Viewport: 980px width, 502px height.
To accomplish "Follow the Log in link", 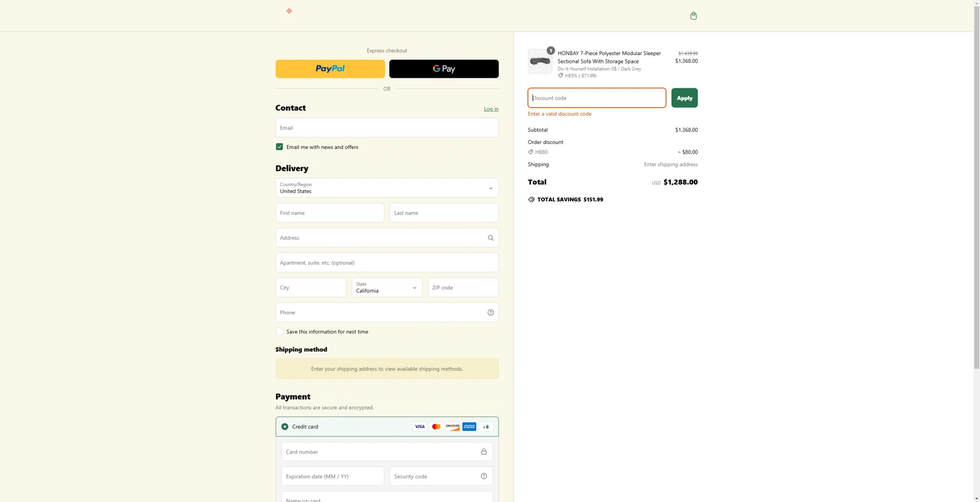I will click(x=491, y=109).
